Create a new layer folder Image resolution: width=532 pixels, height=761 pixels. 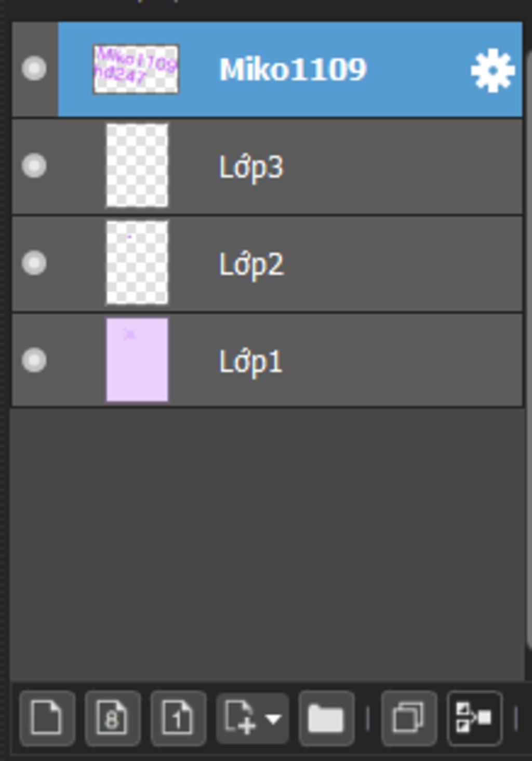(x=326, y=718)
